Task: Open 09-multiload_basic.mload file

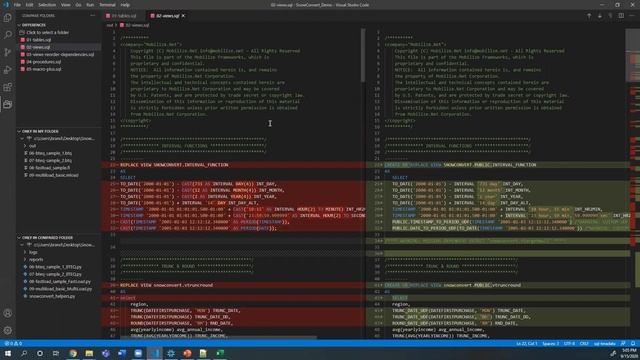Action: point(53,175)
